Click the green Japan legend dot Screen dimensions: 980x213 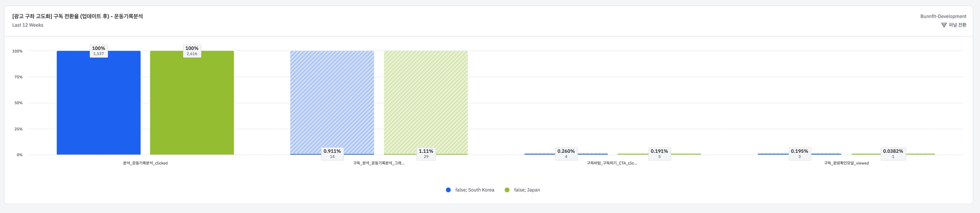point(507,190)
